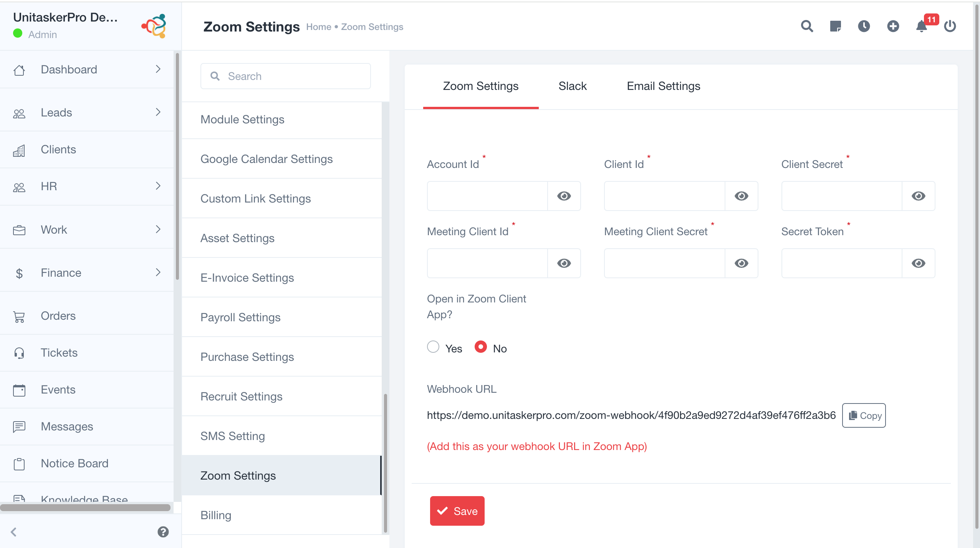Image resolution: width=980 pixels, height=548 pixels.
Task: Click the clock timer icon in header
Action: coord(864,26)
